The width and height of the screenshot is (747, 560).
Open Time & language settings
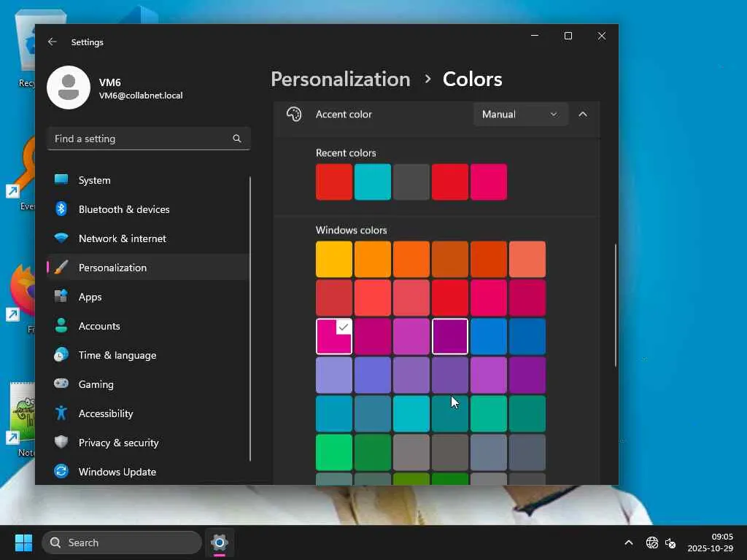point(147,355)
